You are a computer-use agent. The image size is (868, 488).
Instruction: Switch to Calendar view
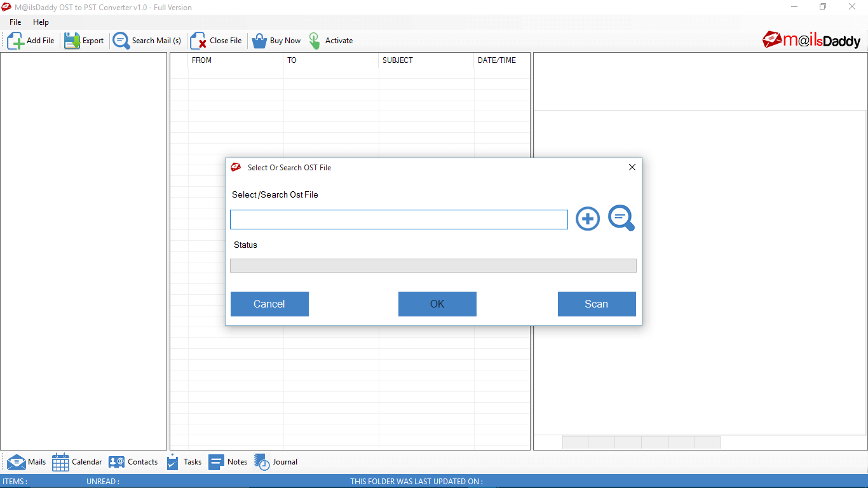click(x=77, y=462)
